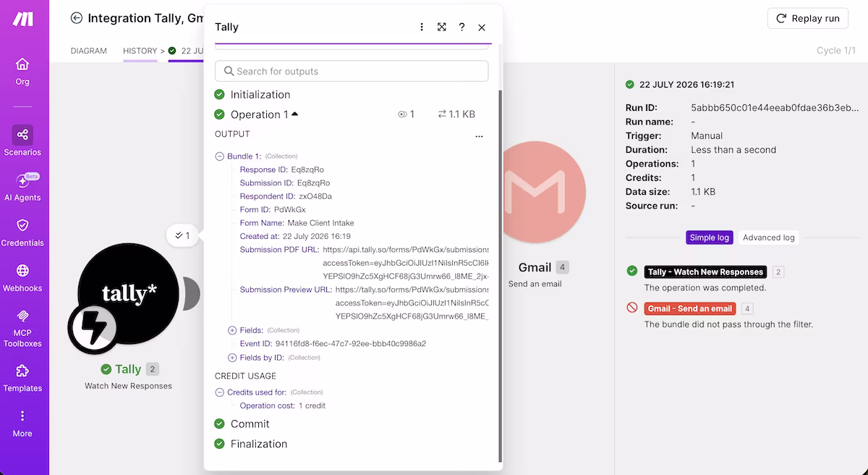
Task: Click the Created at value 22 July 2026 16:19
Action: [317, 237]
